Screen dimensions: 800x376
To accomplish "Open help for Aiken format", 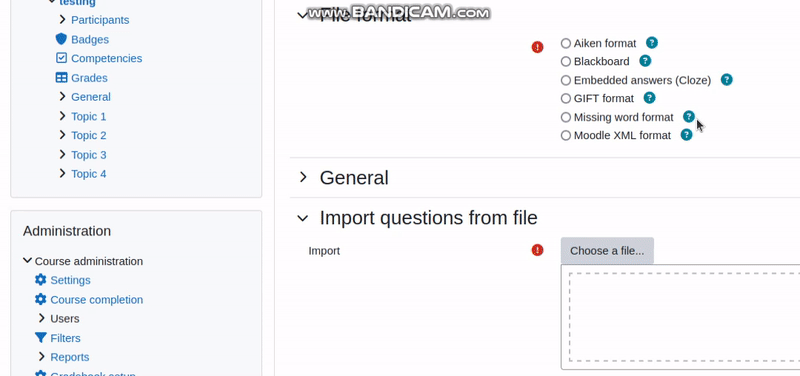I will click(652, 43).
